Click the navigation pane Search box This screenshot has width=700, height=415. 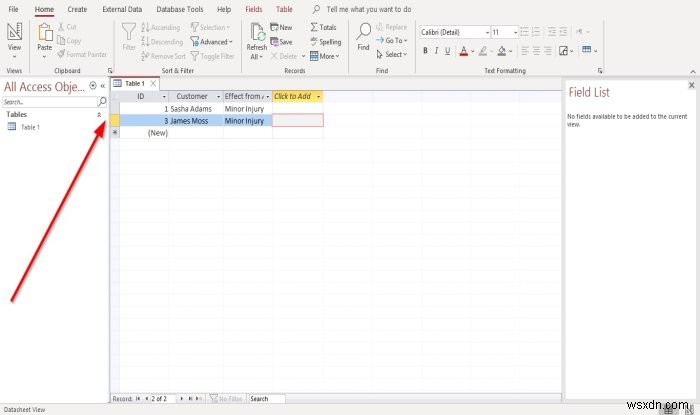(50, 102)
